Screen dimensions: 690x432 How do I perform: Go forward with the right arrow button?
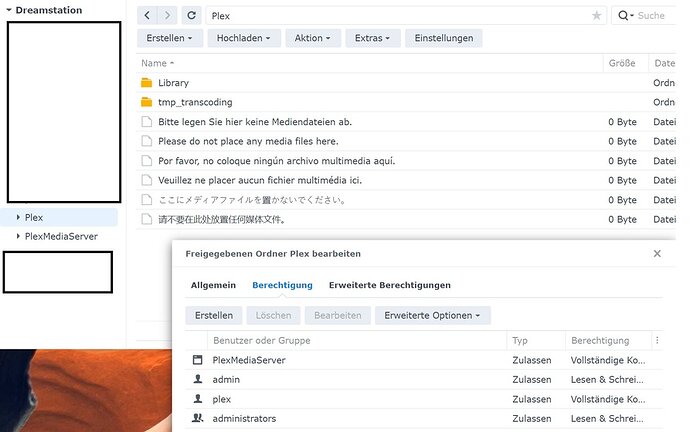167,15
